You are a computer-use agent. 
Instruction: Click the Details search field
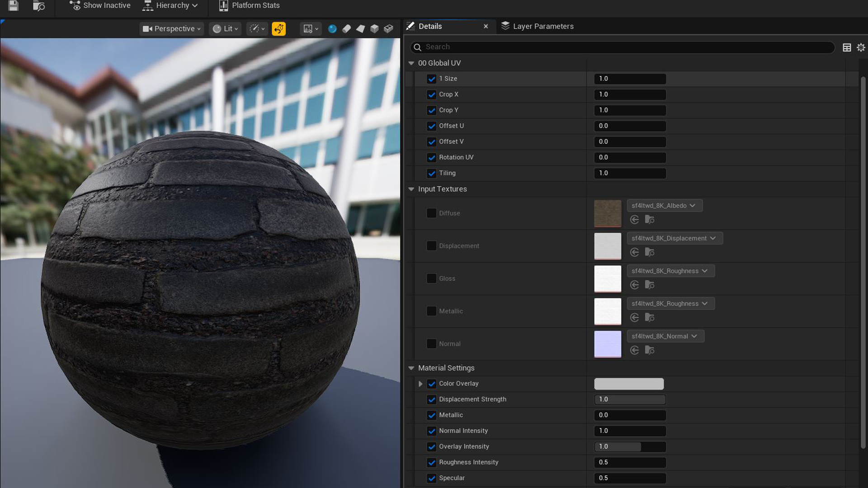pos(623,47)
